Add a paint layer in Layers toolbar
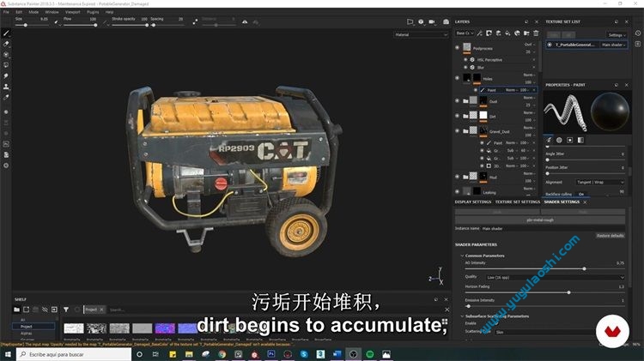The width and height of the screenshot is (644, 361). 498,33
